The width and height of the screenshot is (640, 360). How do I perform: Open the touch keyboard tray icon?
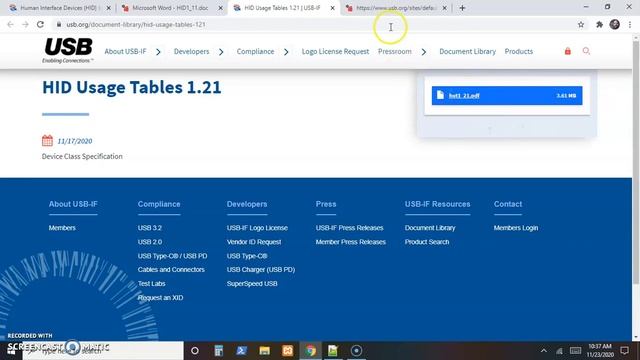pyautogui.click(x=576, y=351)
